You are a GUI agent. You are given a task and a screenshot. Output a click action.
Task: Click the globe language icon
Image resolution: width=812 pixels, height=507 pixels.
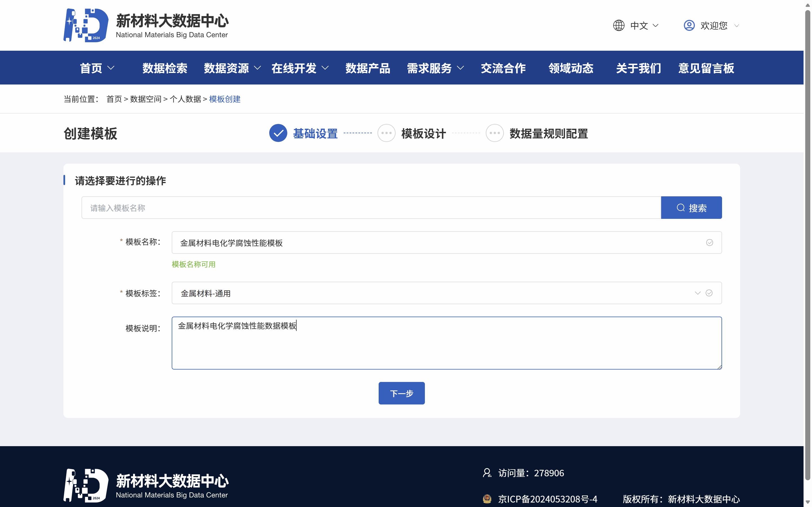[x=618, y=25]
